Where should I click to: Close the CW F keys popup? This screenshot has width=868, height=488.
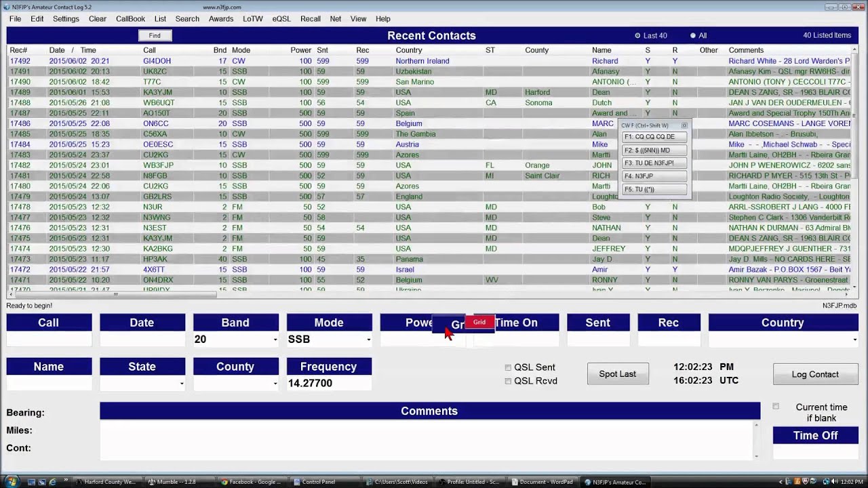pos(684,125)
